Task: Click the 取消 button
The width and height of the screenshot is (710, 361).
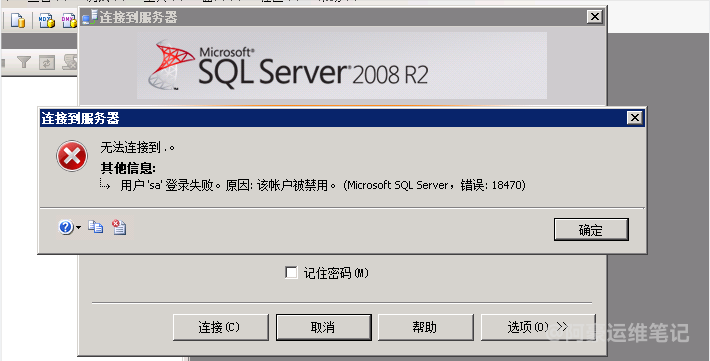Action: click(323, 327)
